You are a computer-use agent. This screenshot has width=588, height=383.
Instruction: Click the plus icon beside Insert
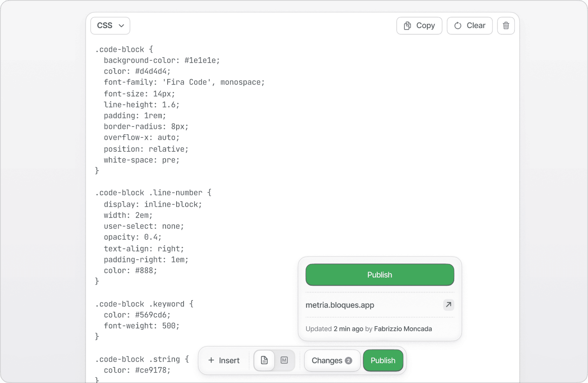click(212, 360)
